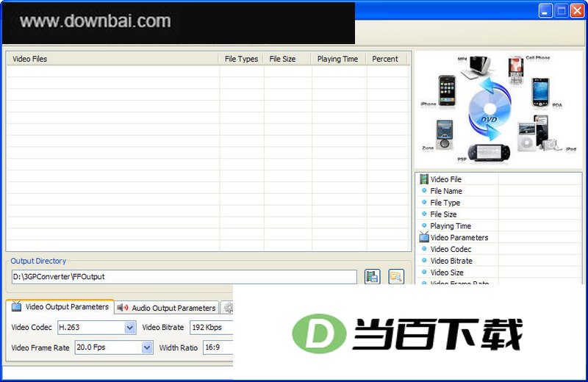
Task: Select the Video Bitrate property row
Action: 499,261
